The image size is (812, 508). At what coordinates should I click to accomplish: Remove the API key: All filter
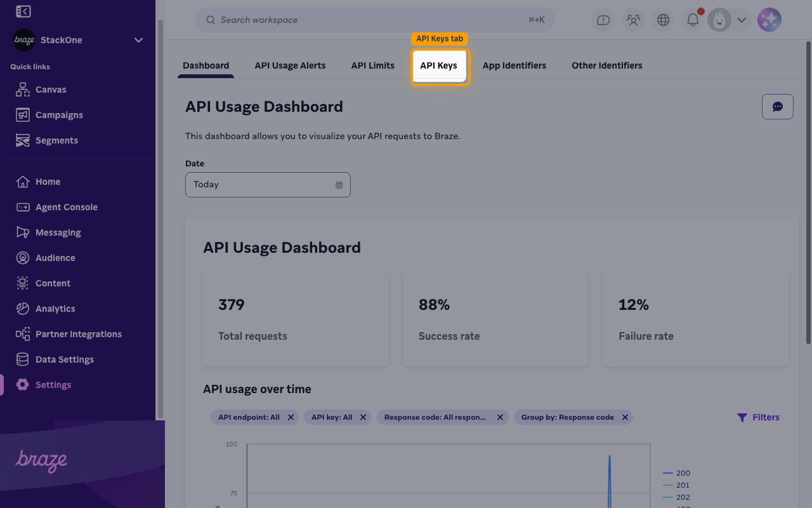click(363, 417)
